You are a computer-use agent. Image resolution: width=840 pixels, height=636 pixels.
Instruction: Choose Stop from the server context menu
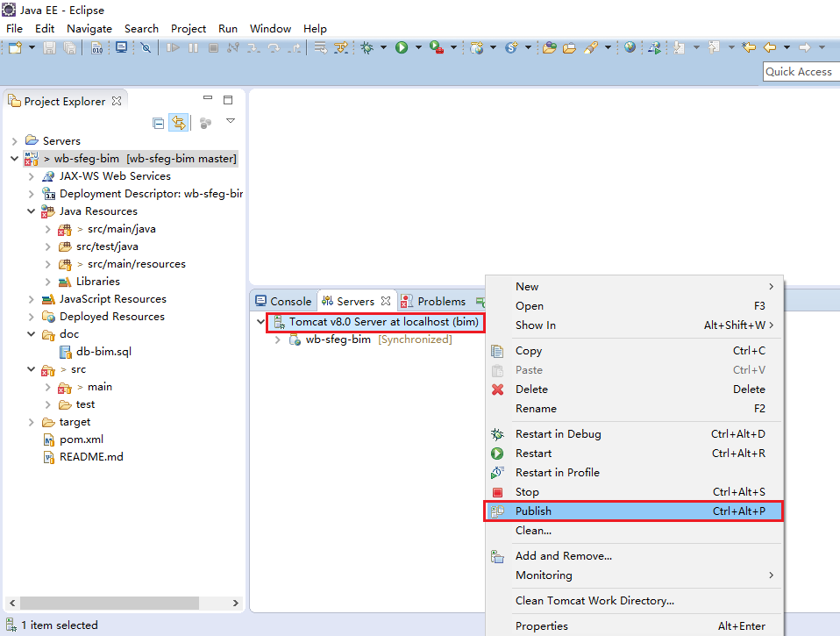pos(633,492)
